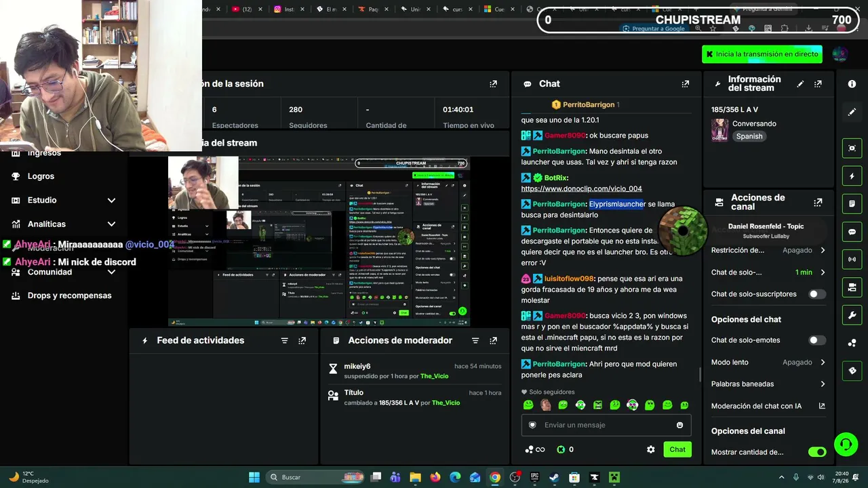Click The_Vicio link on Título change
Image resolution: width=868 pixels, height=488 pixels.
click(x=446, y=403)
